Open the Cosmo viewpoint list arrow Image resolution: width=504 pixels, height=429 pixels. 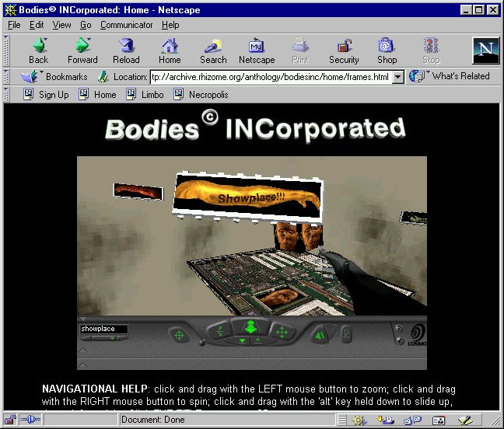[112, 338]
